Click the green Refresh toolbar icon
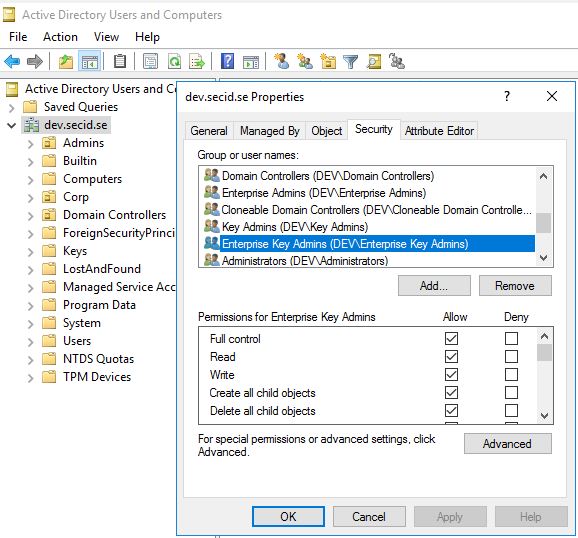Image resolution: width=578 pixels, height=538 pixels. [x=174, y=61]
